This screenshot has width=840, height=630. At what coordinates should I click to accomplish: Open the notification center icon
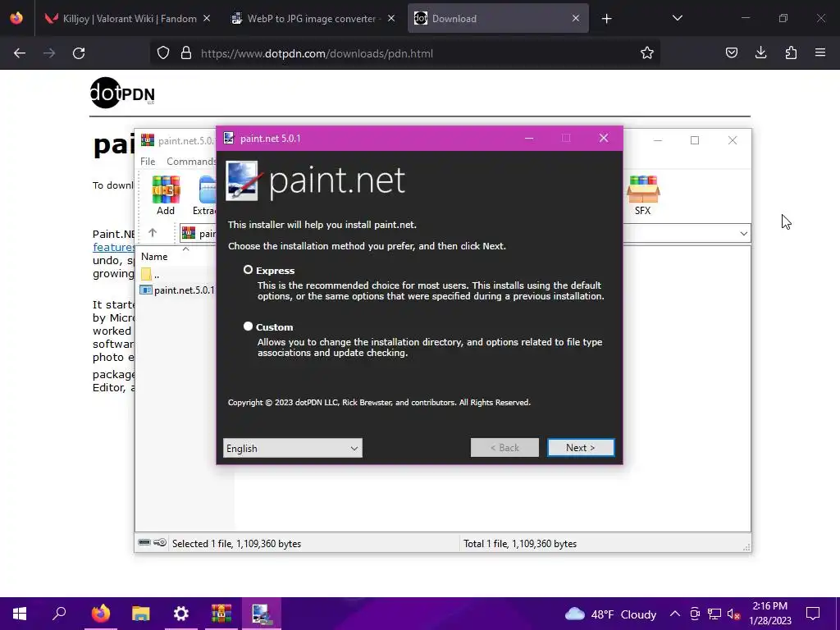tap(813, 614)
